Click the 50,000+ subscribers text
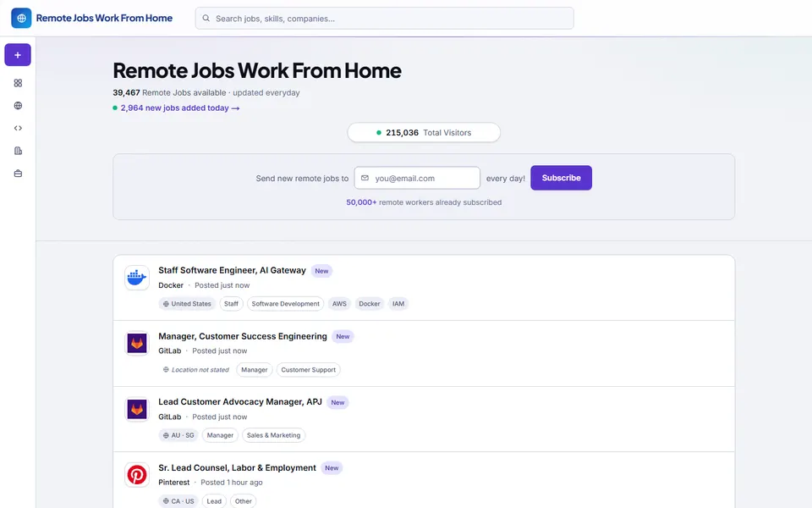 pos(424,202)
